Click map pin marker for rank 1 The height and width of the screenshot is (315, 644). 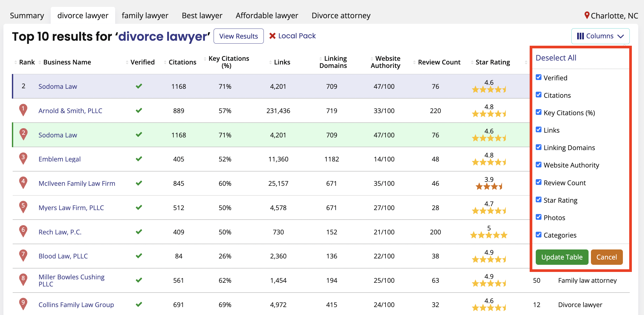tap(23, 110)
